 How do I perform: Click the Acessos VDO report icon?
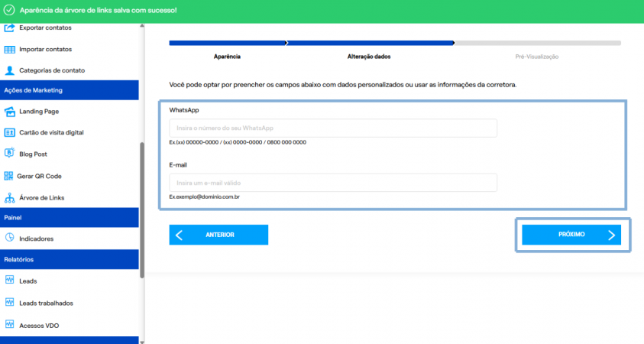[9, 324]
